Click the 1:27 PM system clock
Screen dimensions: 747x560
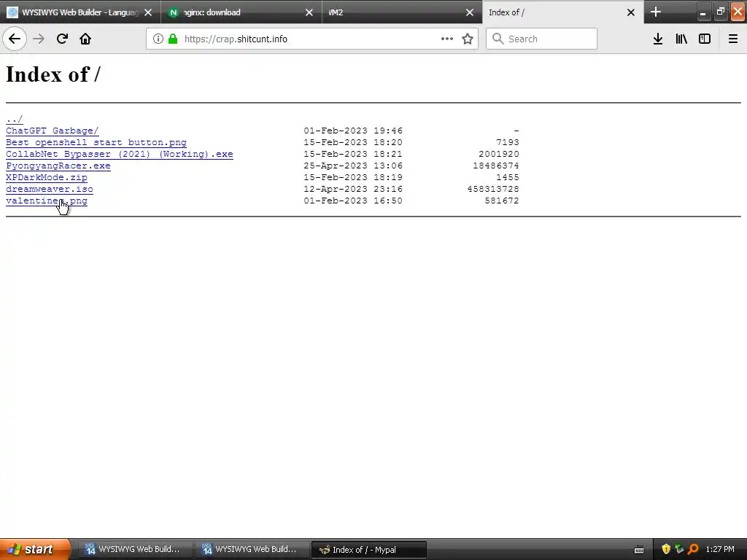coord(720,550)
